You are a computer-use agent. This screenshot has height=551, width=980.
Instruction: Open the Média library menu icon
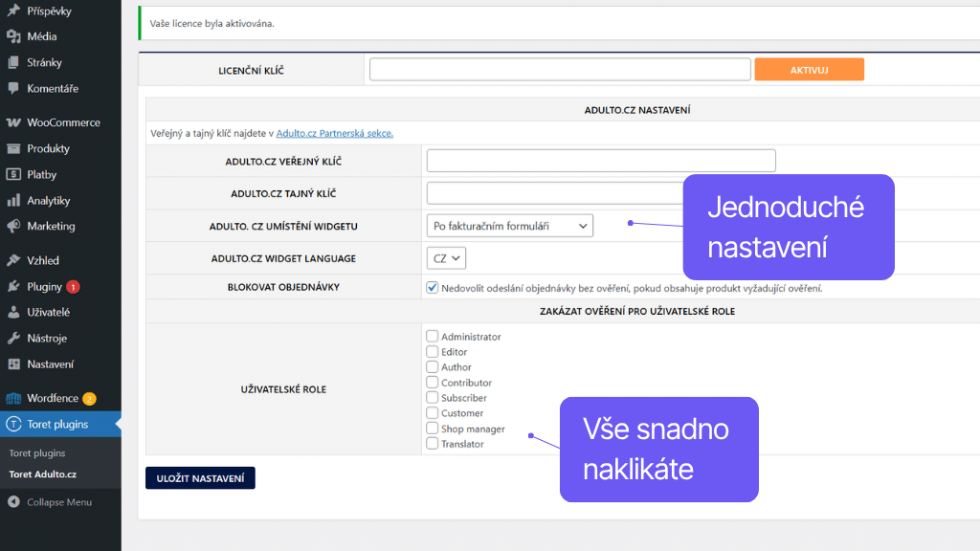tap(11, 36)
